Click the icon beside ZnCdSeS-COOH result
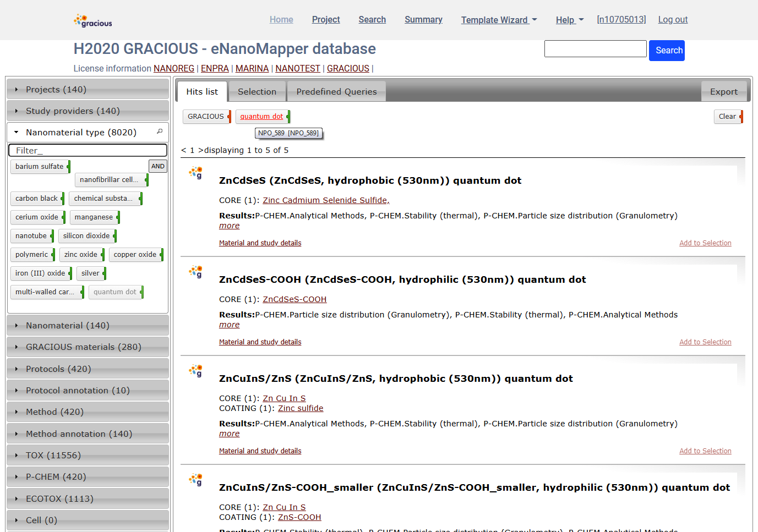 point(195,272)
